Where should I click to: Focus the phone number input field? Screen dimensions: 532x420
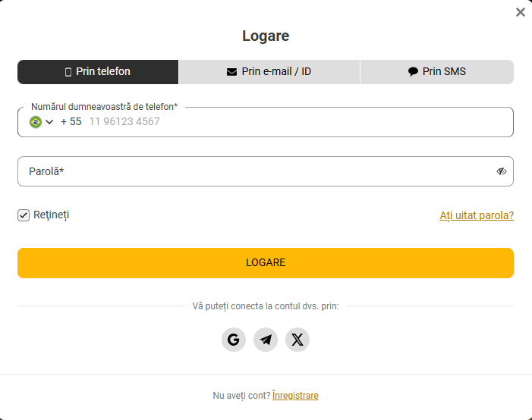(x=288, y=122)
